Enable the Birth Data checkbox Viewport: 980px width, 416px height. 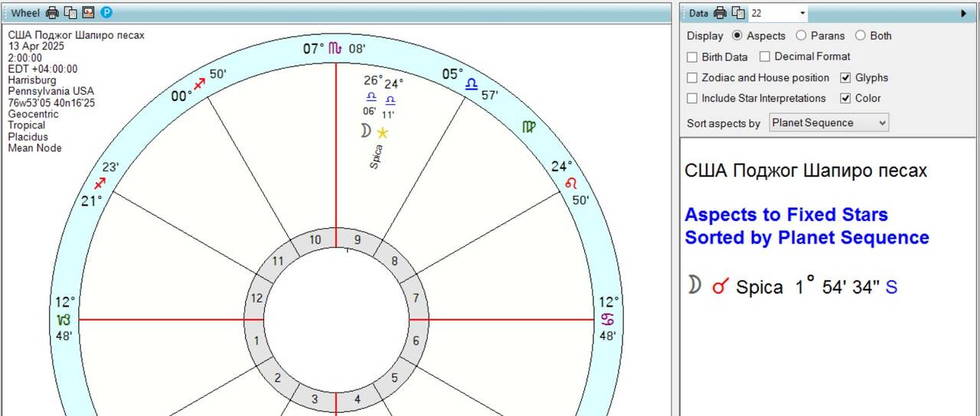[692, 57]
